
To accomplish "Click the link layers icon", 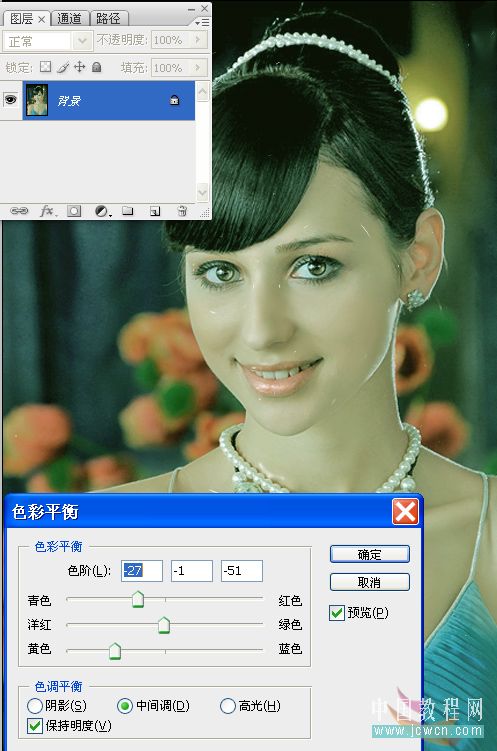I will 19,211.
